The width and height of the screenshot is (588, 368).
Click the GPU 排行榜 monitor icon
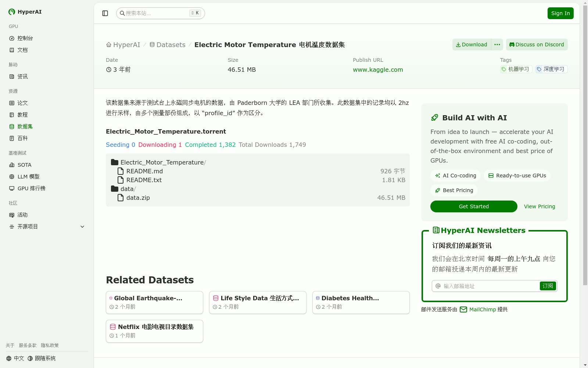click(12, 188)
